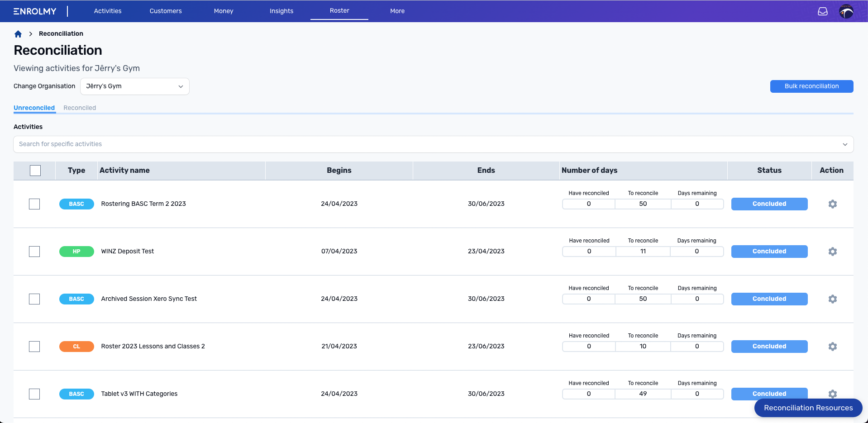This screenshot has height=423, width=868.
Task: Click the search for specific activities field
Action: (x=434, y=144)
